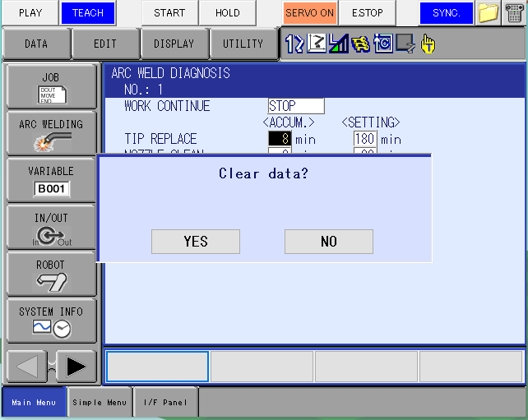Open the ROBOT menu
The width and height of the screenshot is (528, 420).
click(x=51, y=274)
